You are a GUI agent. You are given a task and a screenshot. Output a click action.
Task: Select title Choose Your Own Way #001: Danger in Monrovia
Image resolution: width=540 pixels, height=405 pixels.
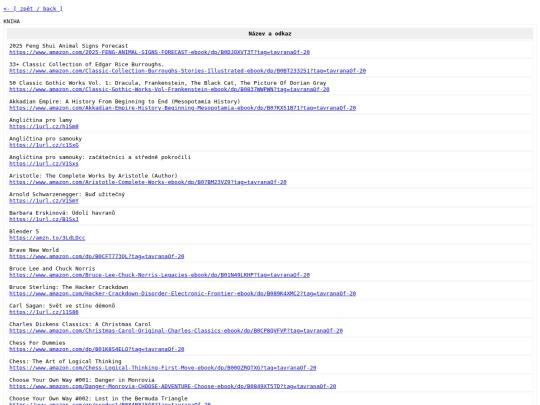click(82, 381)
